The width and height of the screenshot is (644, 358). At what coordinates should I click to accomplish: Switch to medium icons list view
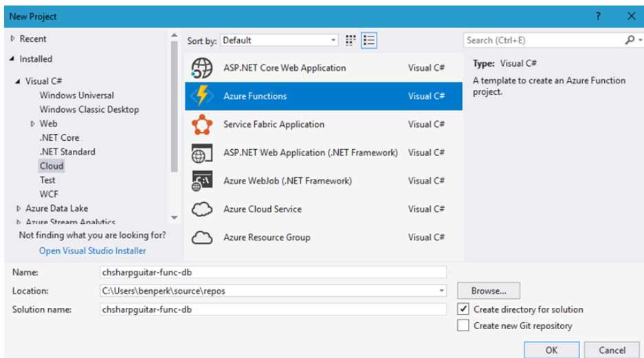369,41
